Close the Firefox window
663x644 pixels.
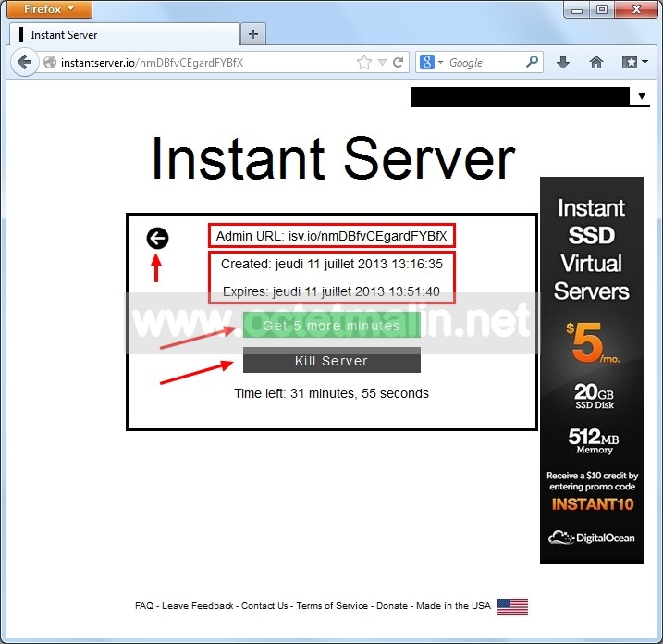pos(635,9)
